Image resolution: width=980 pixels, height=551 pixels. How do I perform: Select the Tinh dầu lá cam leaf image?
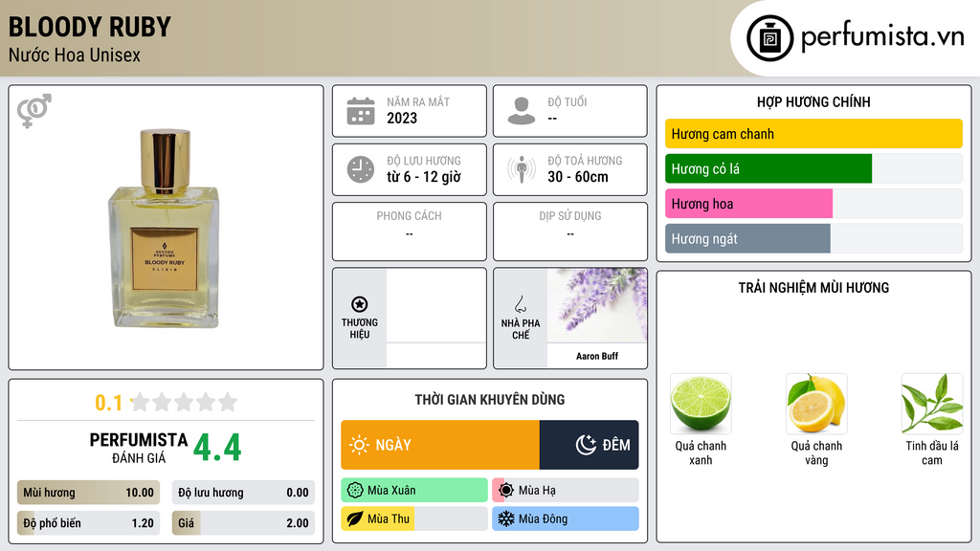pyautogui.click(x=932, y=404)
